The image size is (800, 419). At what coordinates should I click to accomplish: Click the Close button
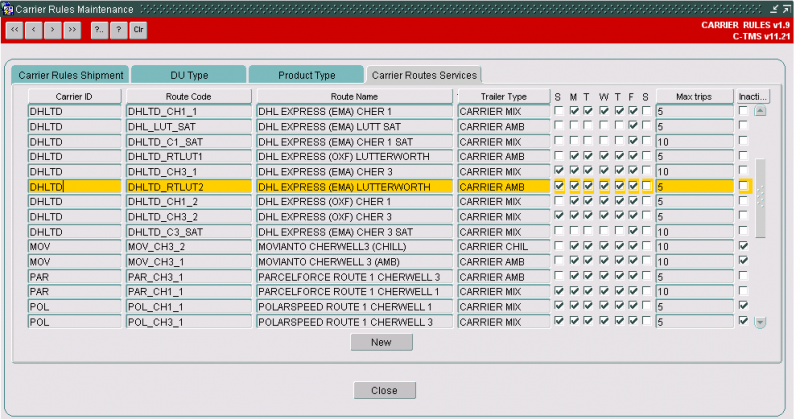384,390
